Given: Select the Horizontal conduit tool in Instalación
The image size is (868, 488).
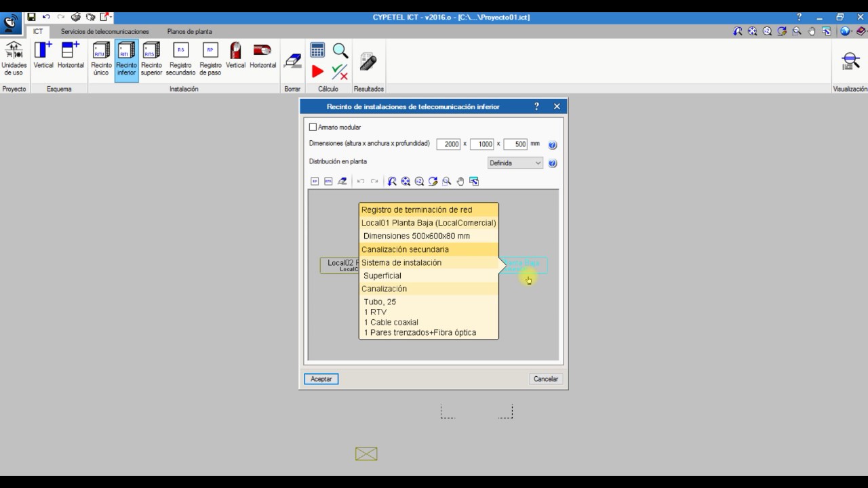Looking at the screenshot, I should 263,56.
